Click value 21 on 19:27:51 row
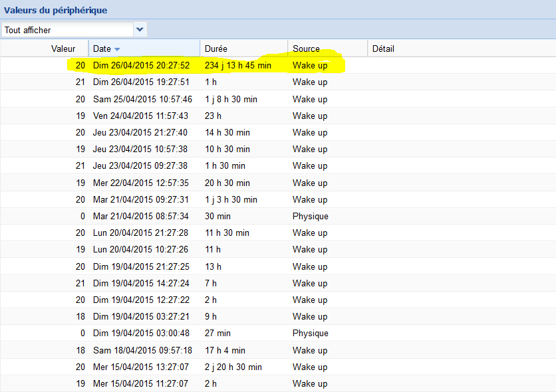The width and height of the screenshot is (556, 392). (80, 82)
